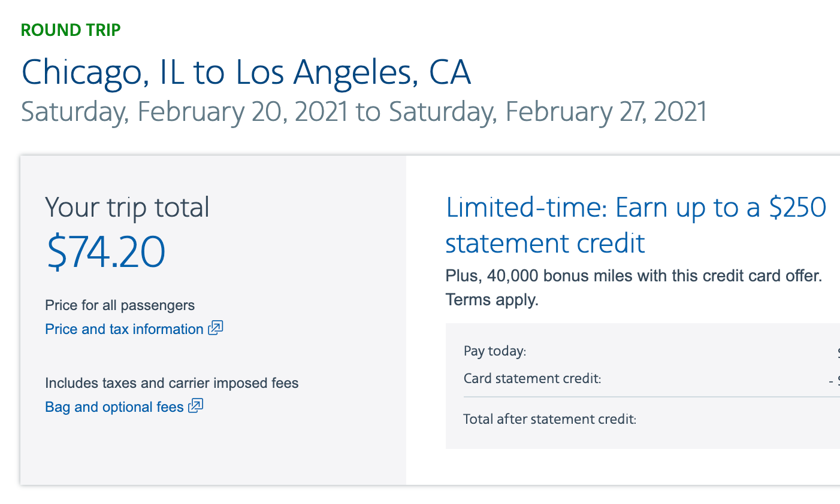Click the 40,000 bonus miles offer text

pos(634,276)
